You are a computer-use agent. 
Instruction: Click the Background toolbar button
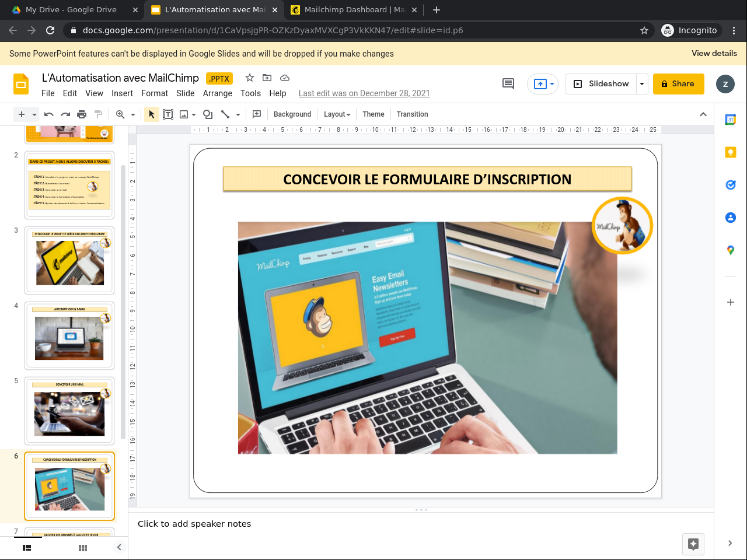click(x=292, y=114)
